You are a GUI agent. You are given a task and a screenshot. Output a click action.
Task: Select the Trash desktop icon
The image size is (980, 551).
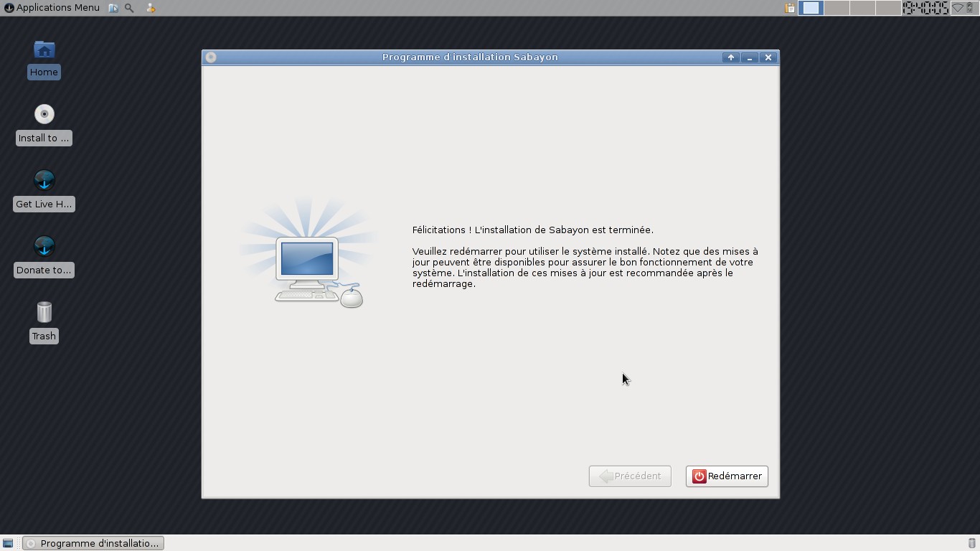[x=44, y=323]
